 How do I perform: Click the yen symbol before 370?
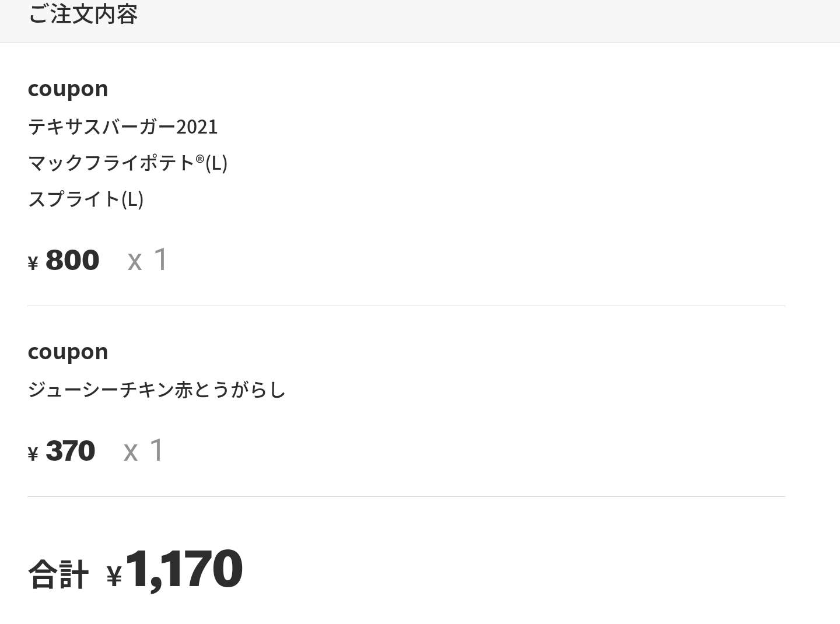click(x=33, y=454)
